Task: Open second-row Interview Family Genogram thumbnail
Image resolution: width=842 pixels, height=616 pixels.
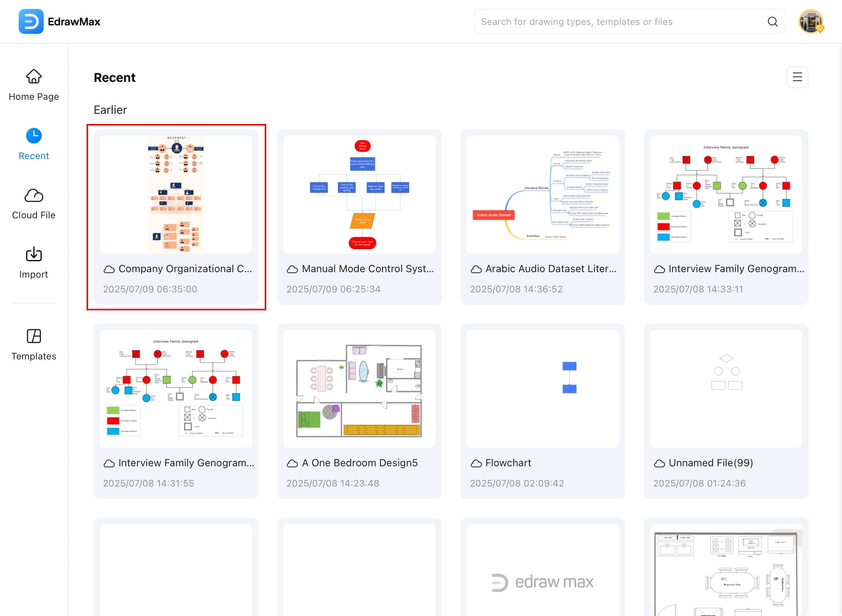Action: click(x=176, y=389)
